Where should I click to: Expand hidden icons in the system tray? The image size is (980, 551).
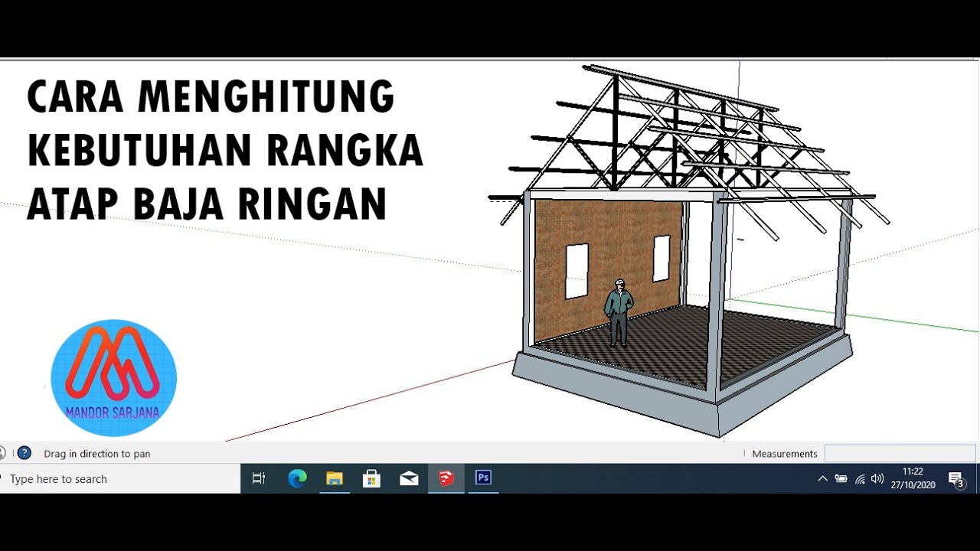point(822,478)
